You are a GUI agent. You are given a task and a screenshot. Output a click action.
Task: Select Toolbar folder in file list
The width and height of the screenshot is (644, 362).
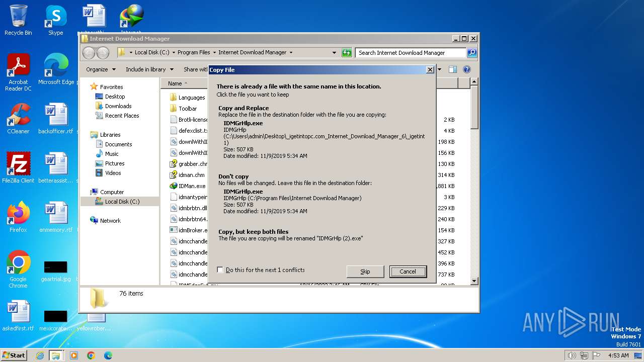pos(183,109)
